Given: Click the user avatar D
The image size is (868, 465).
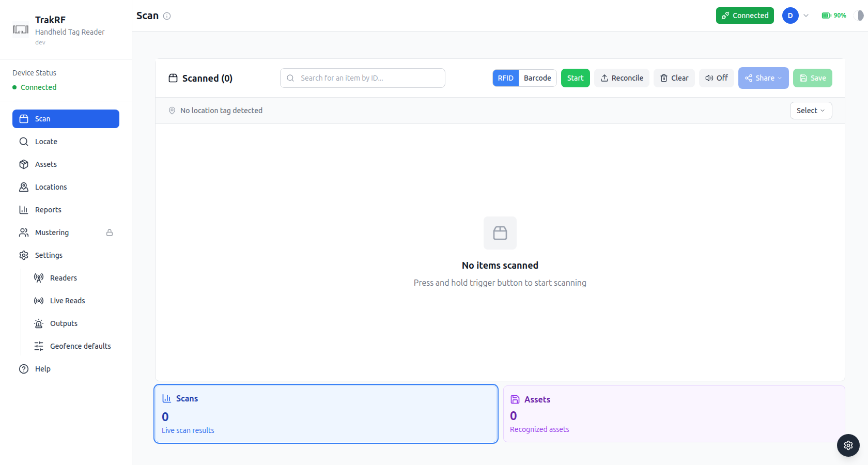Looking at the screenshot, I should coord(791,16).
